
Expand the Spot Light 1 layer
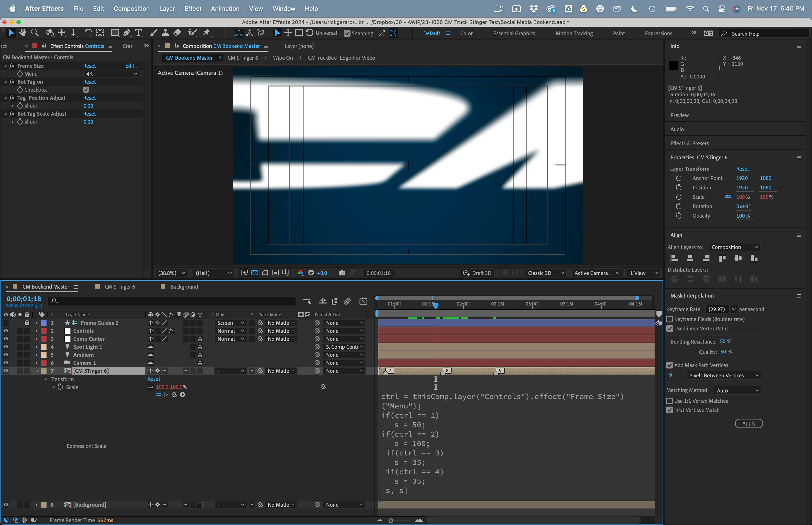pos(36,347)
